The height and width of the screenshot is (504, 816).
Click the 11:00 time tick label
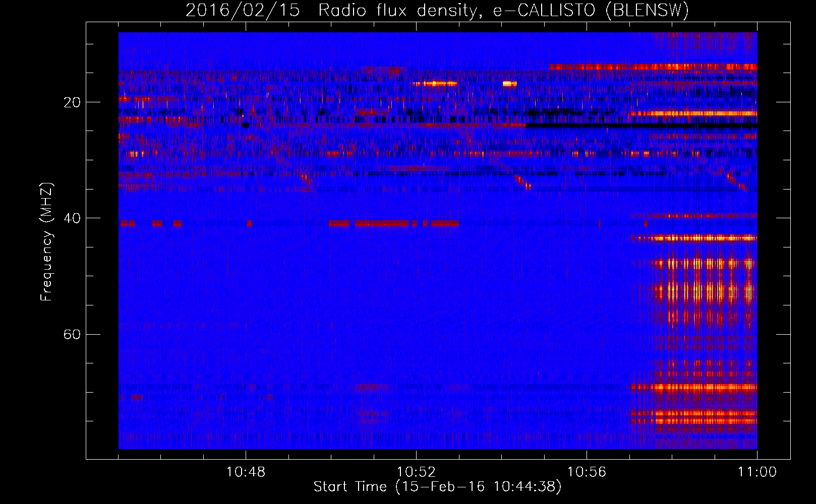coord(757,472)
